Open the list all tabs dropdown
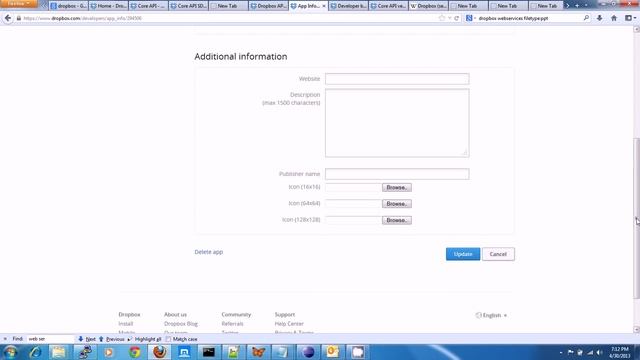This screenshot has width=640, height=360. [586, 6]
